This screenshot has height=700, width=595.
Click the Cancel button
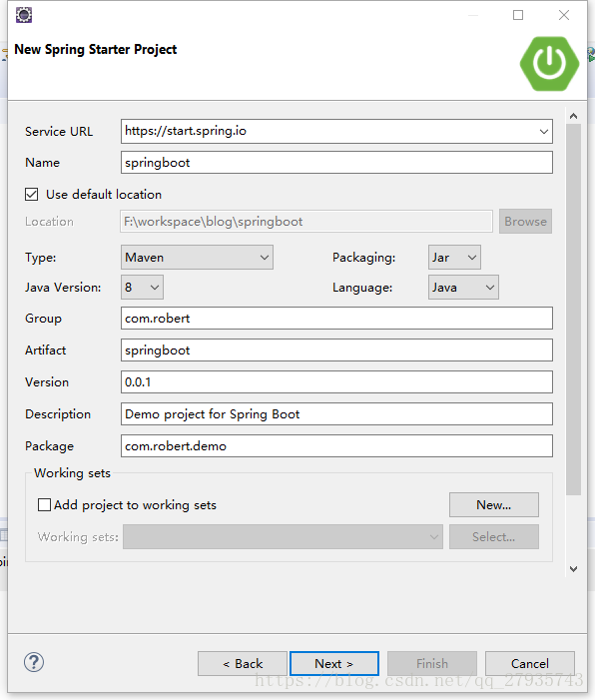(530, 663)
